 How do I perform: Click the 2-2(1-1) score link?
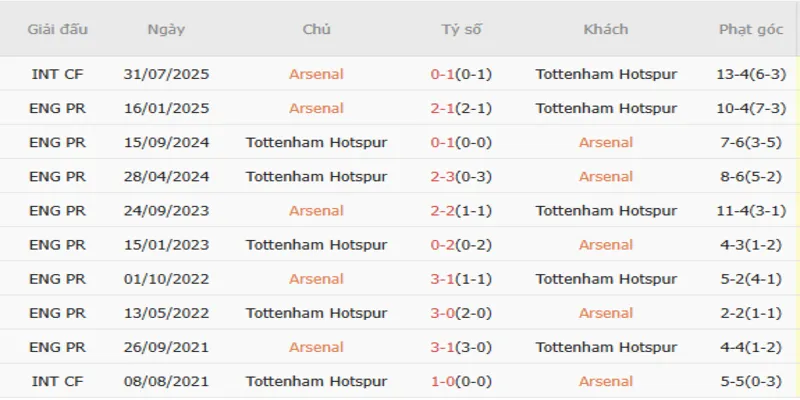(461, 210)
